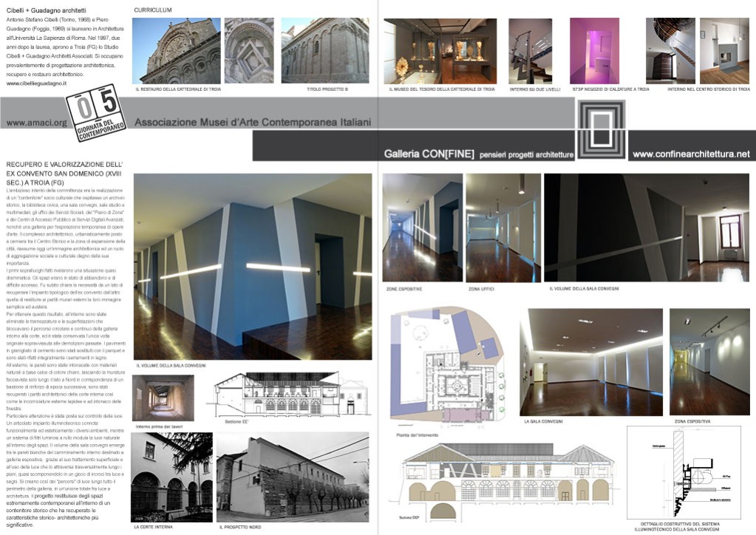The height and width of the screenshot is (535, 756).
Task: Open the Interno su due livelli staircase photo
Action: 530,51
